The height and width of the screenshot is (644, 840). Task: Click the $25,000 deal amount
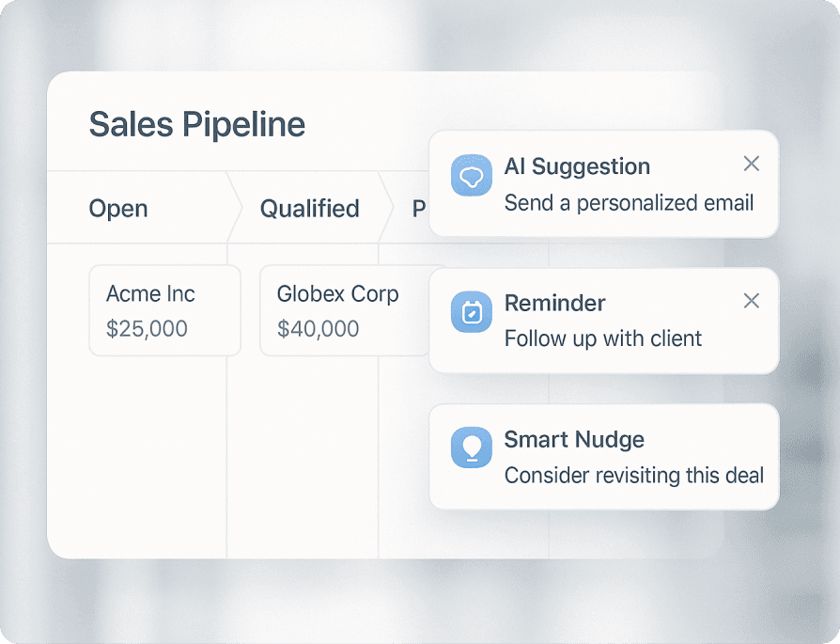[x=147, y=329]
